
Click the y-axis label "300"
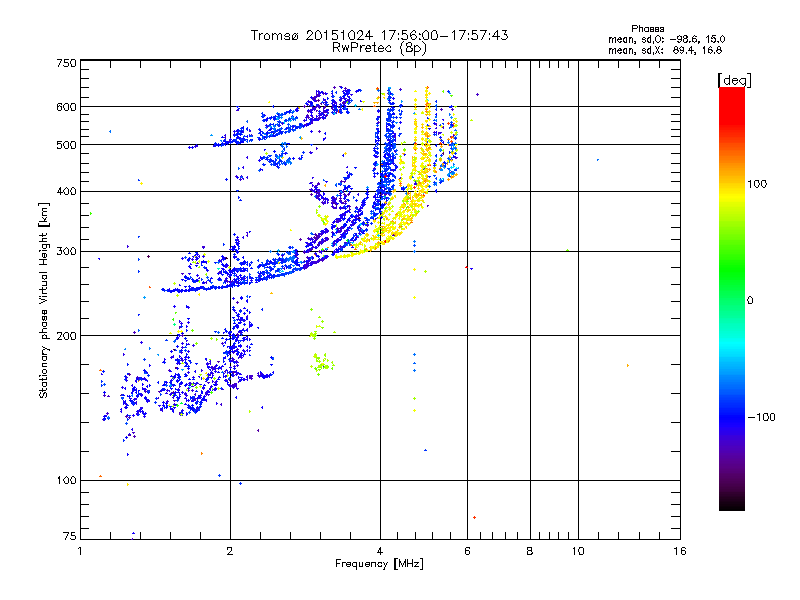pyautogui.click(x=66, y=252)
